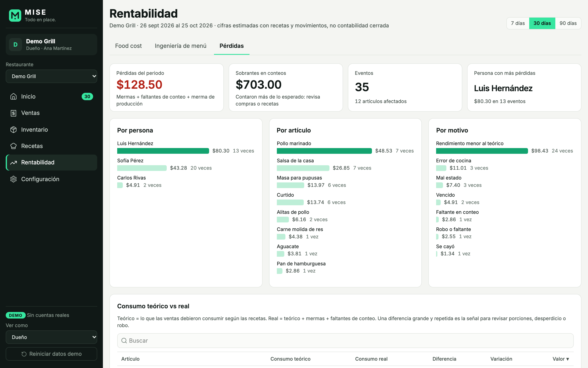Viewport: 588px width, 368px height.
Task: Open Recetas from the sidebar
Action: click(x=51, y=146)
